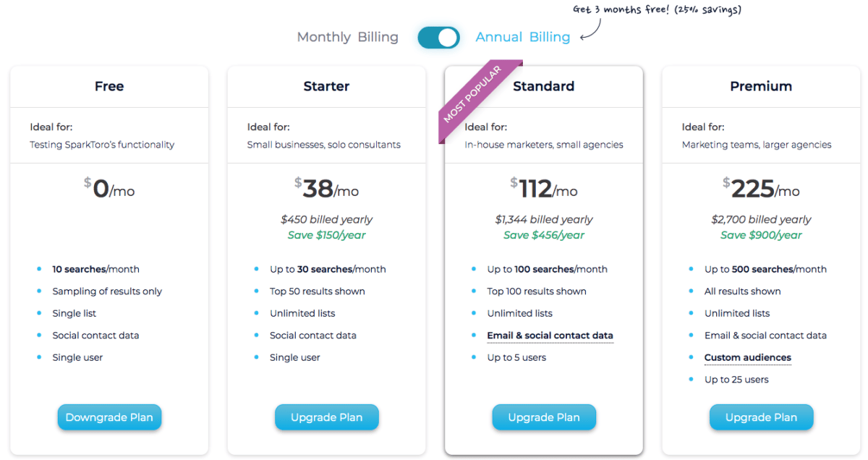
Task: Click the $112/mo price on Standard
Action: pyautogui.click(x=544, y=188)
